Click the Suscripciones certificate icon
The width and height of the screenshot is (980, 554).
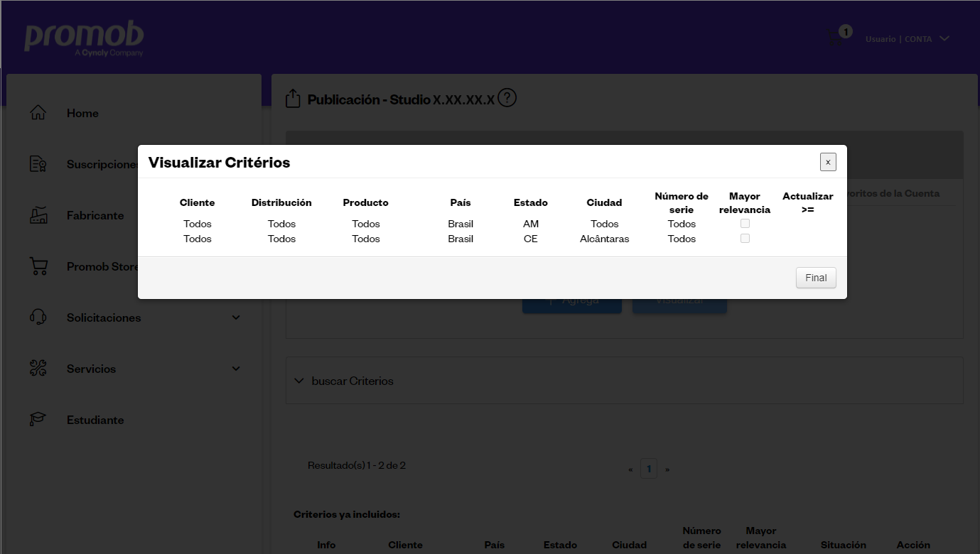(38, 164)
